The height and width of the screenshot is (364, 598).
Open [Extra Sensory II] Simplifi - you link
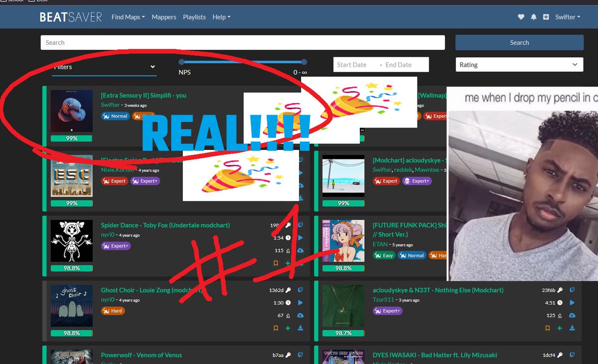pos(144,95)
